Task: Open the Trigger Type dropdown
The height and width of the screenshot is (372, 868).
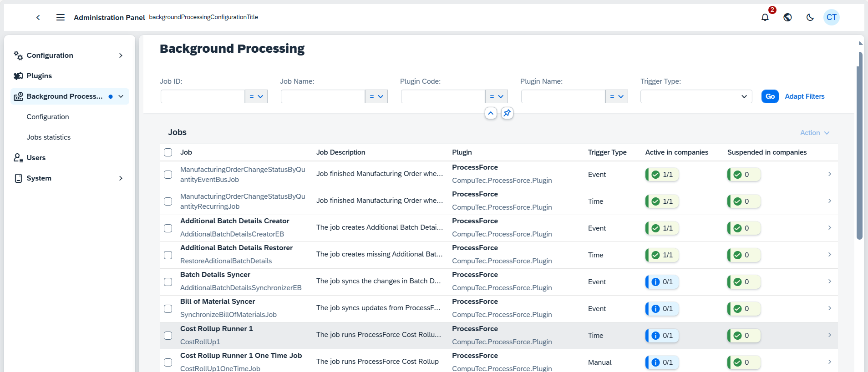Action: coord(696,96)
